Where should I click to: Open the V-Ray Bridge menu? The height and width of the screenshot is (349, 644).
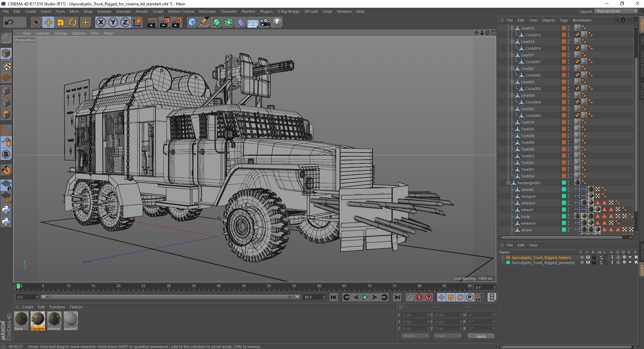tap(288, 11)
